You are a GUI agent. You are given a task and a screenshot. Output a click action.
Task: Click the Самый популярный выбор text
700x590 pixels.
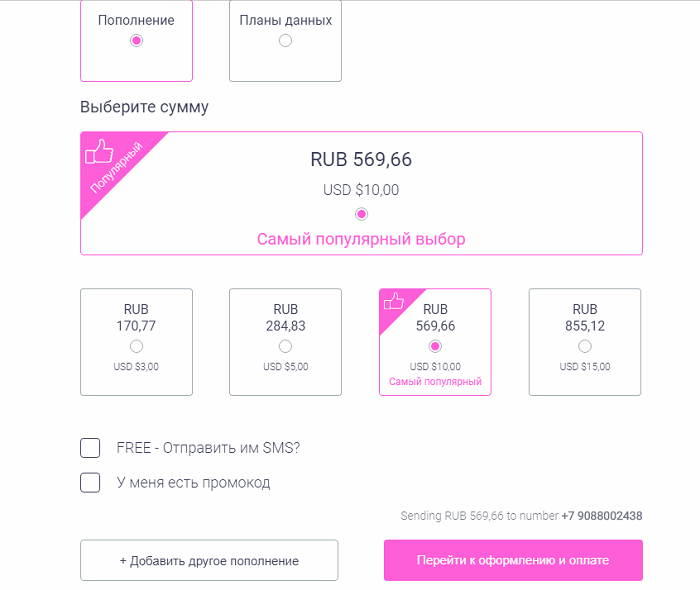point(361,239)
